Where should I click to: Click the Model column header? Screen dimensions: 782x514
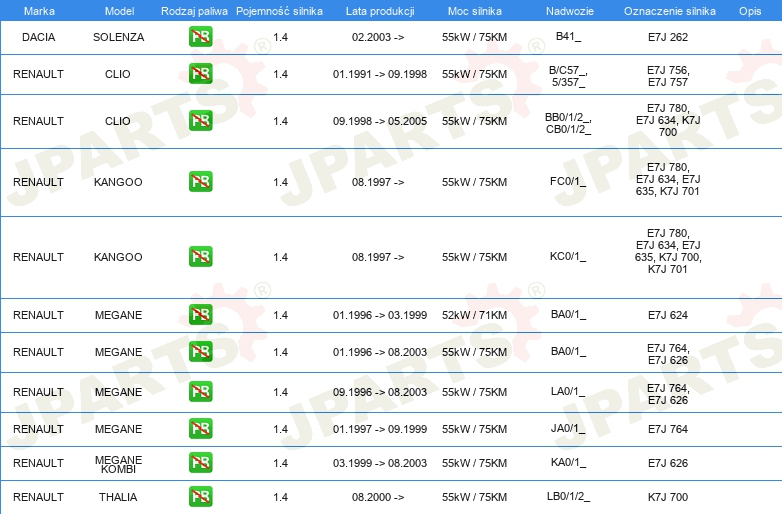(x=118, y=10)
